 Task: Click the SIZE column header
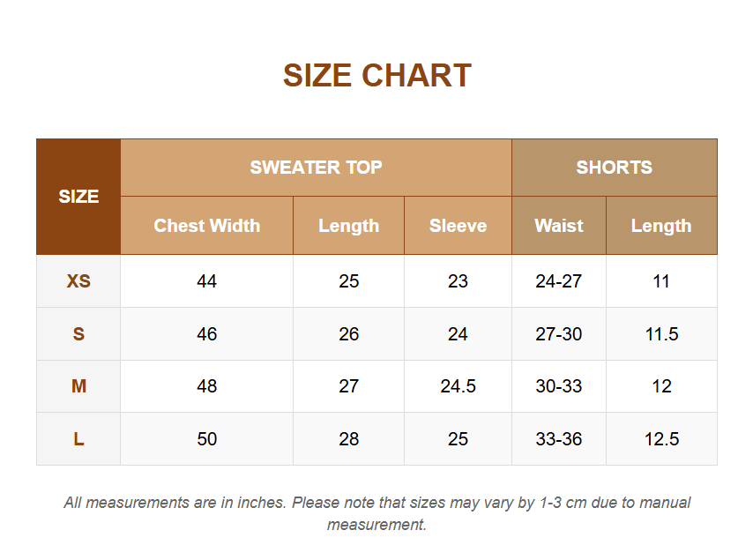click(78, 197)
